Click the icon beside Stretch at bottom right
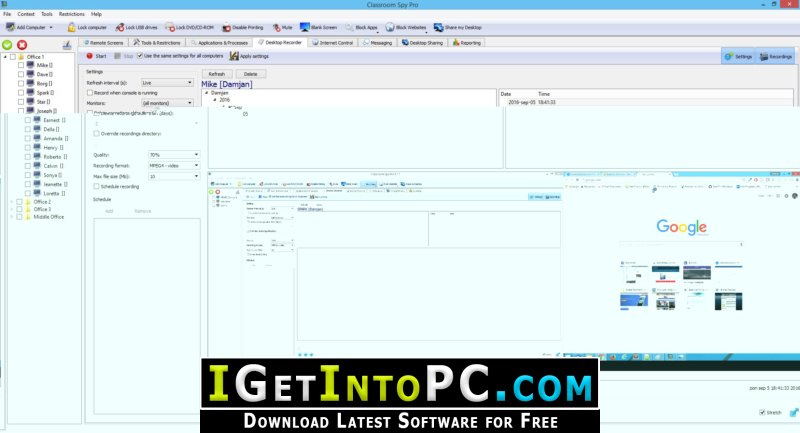The height and width of the screenshot is (433, 800). coord(794,412)
